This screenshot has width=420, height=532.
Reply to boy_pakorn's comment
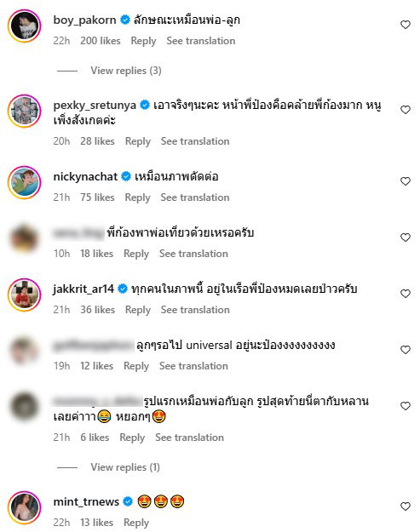coord(143,41)
